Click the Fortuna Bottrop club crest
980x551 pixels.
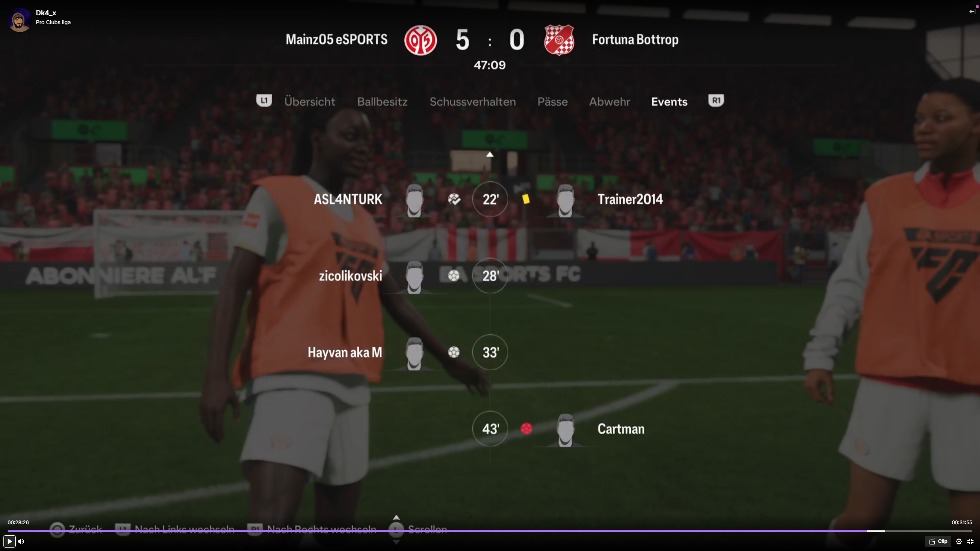(x=559, y=40)
